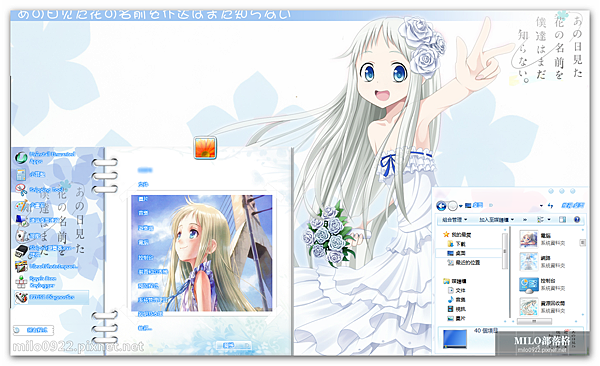The height and width of the screenshot is (366, 600).
Task: Go forward in the Explorer window
Action: 452,206
